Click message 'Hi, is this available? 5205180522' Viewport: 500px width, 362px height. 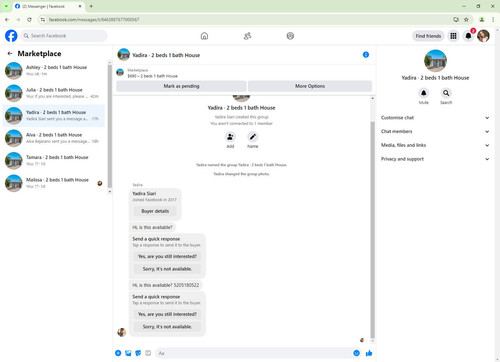pyautogui.click(x=166, y=285)
